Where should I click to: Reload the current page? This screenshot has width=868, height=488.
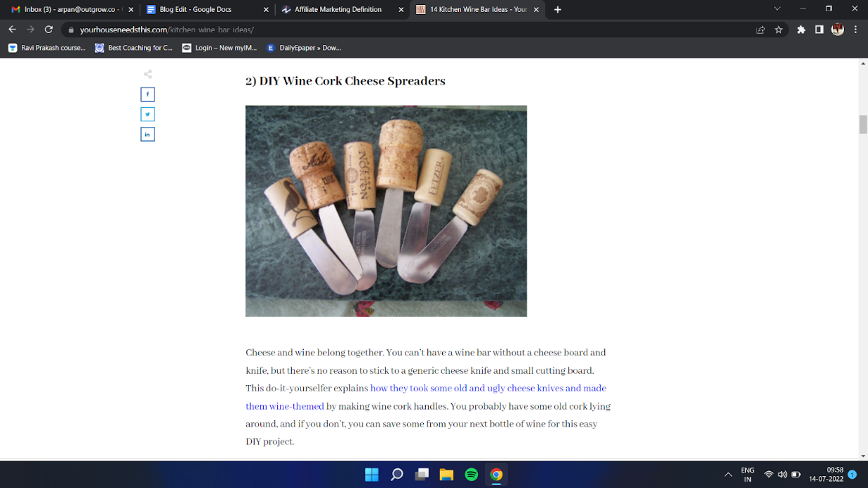click(x=49, y=30)
